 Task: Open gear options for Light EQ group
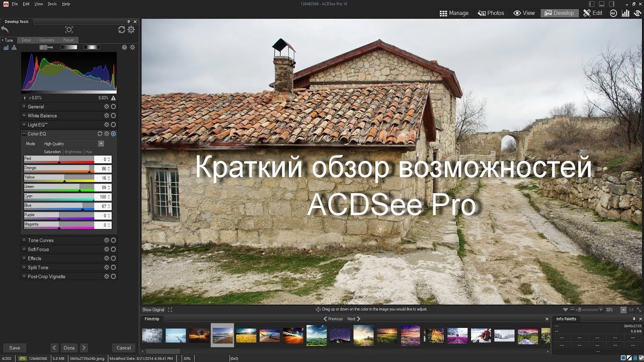[106, 125]
